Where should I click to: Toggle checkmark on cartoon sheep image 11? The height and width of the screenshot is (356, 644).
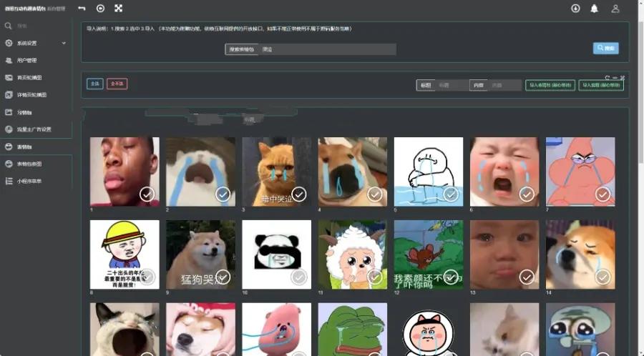coord(374,277)
